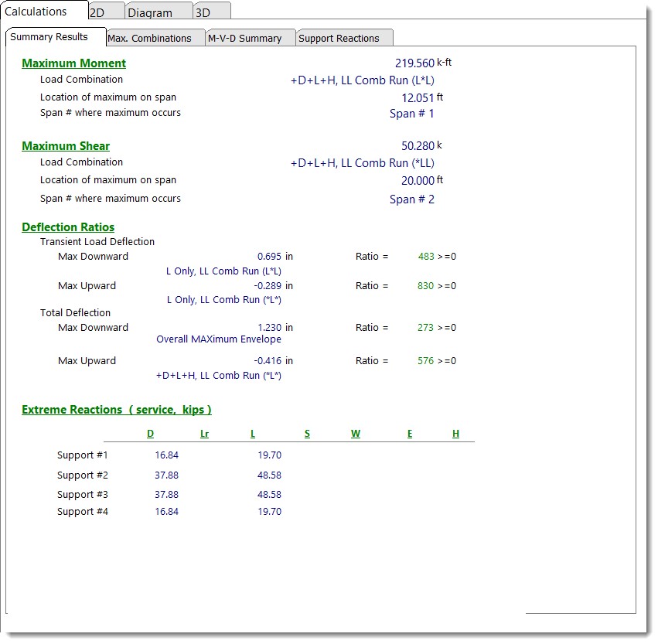Click the Extreme Reactions heading
This screenshot has height=644, width=658.
point(116,410)
